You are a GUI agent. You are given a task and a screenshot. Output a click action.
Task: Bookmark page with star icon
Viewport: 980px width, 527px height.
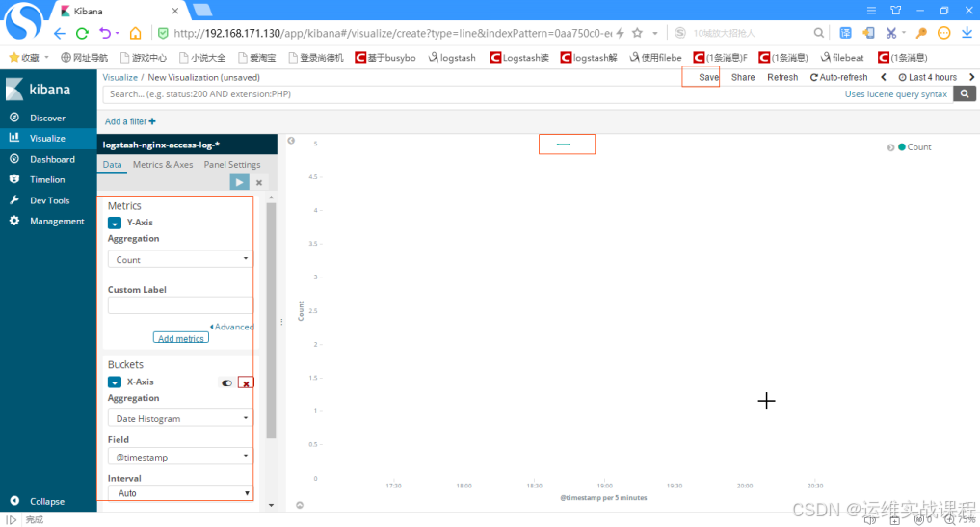(x=637, y=33)
